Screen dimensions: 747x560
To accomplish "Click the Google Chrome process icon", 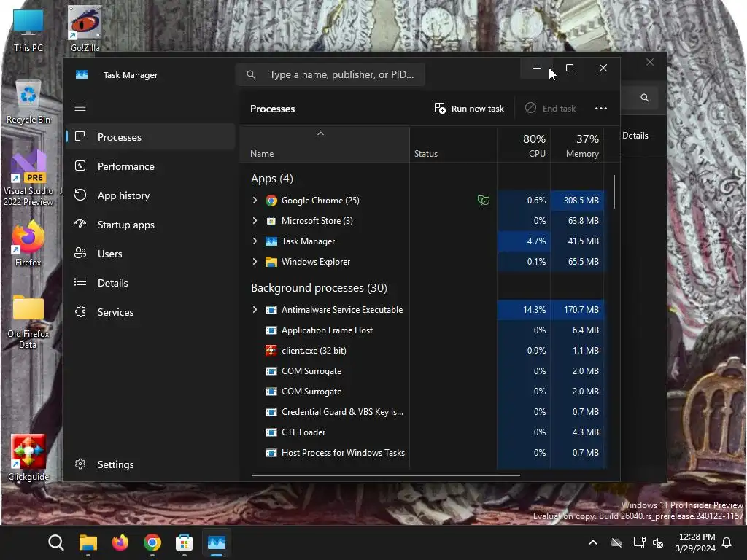I will pos(271,201).
